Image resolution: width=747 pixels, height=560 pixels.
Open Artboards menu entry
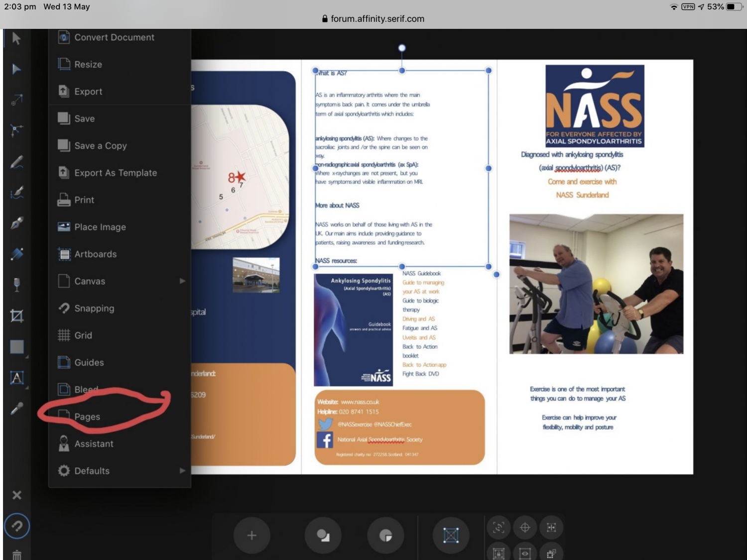click(120, 254)
